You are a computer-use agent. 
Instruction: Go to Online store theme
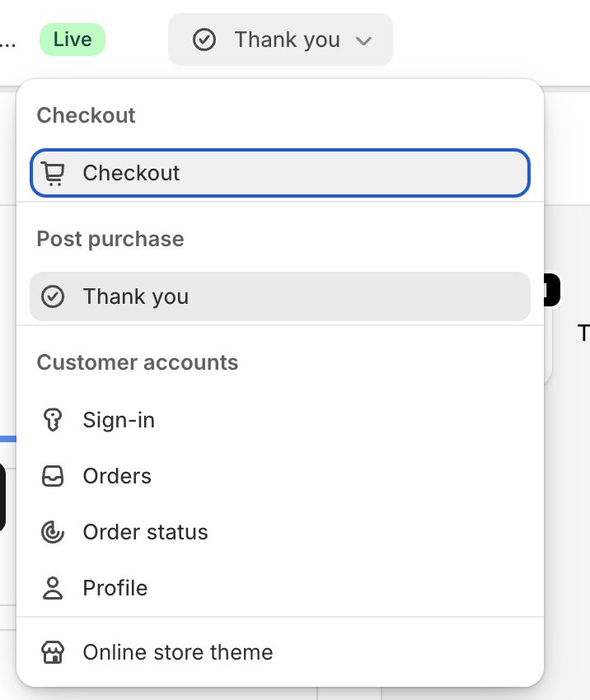pyautogui.click(x=280, y=652)
